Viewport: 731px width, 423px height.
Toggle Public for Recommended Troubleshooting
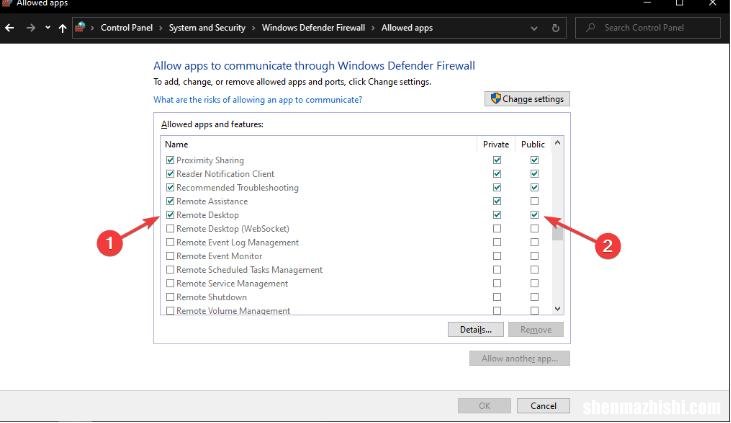(x=534, y=187)
